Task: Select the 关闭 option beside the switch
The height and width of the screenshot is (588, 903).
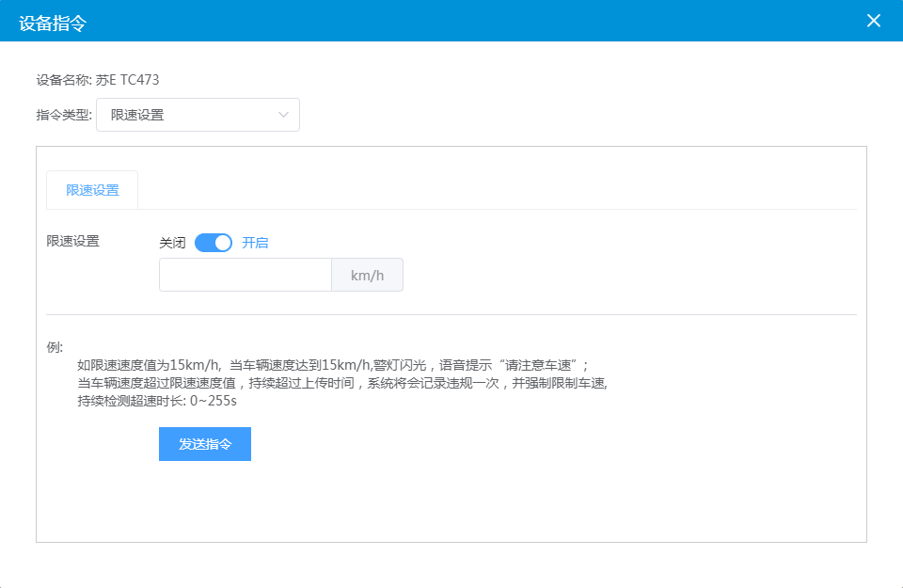Action: 172,243
